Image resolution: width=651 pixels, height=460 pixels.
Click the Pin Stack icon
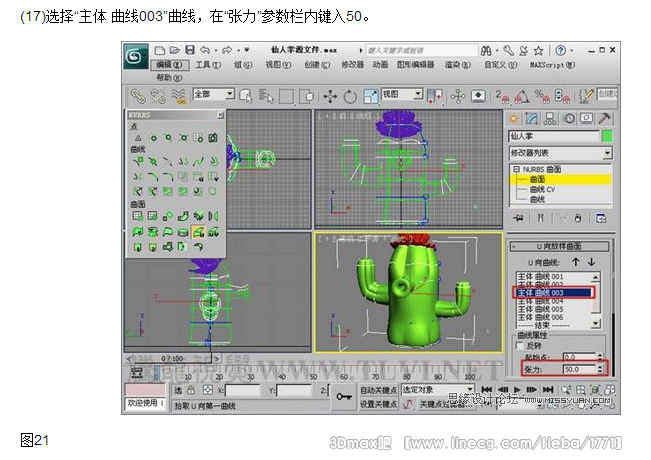point(518,218)
